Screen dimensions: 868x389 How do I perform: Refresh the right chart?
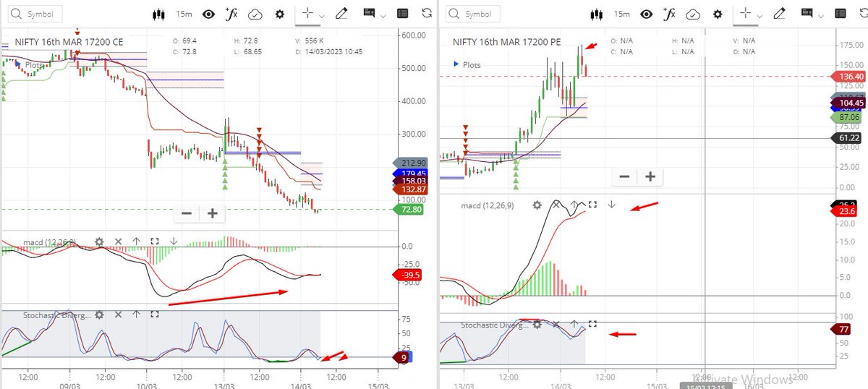point(865,14)
